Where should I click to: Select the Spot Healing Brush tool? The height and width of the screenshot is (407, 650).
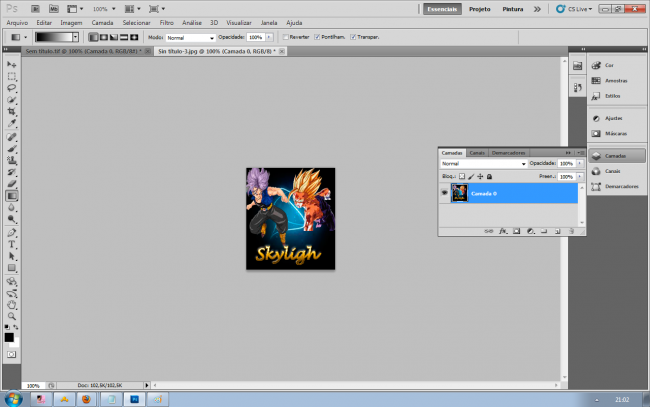[x=12, y=137]
